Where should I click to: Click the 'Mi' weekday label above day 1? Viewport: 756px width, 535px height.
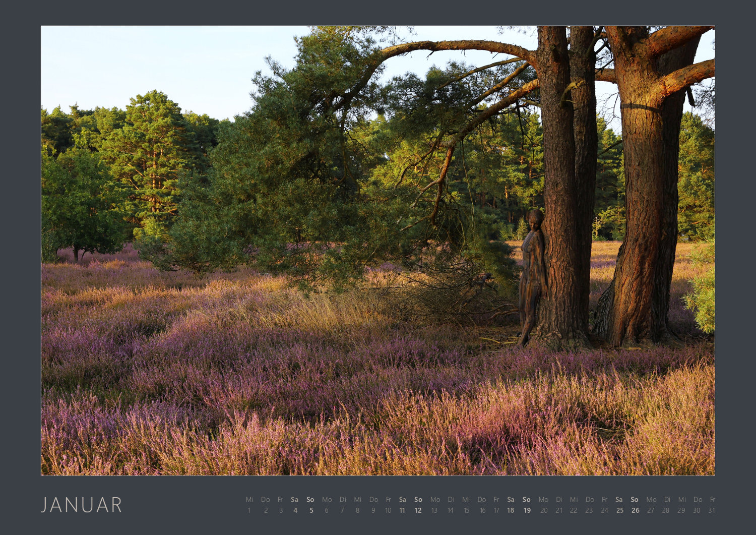click(x=249, y=499)
